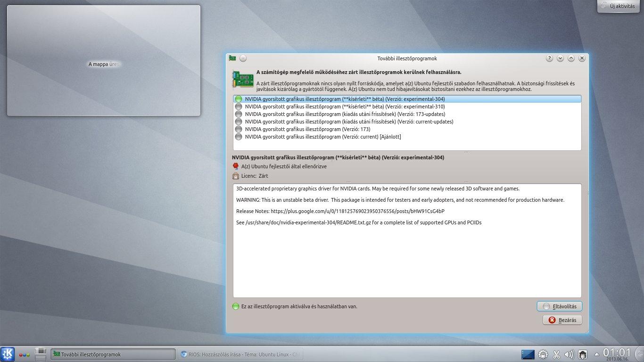644x362 pixels.
Task: Click the green driver-active status icon
Action: tap(236, 306)
